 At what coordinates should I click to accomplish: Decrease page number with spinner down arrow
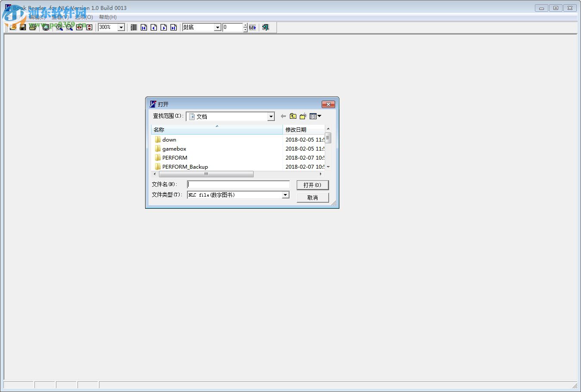click(x=245, y=29)
